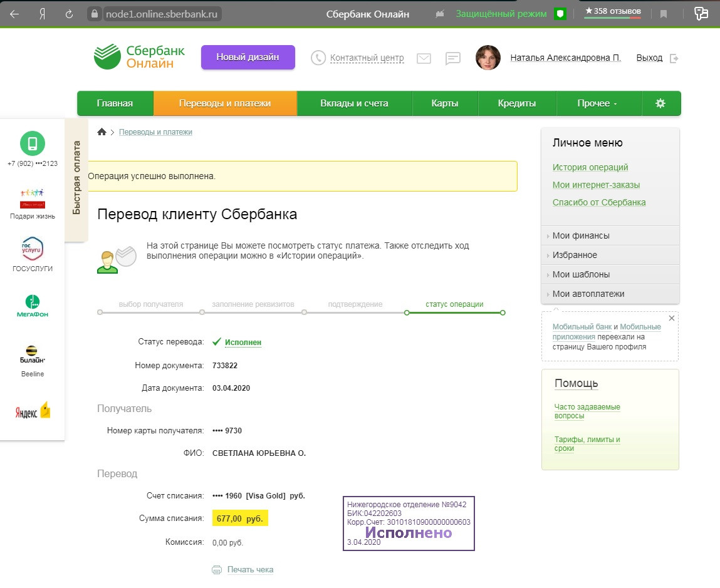720x588 pixels.
Task: Click the phone icon beside Контактный центр
Action: point(318,58)
